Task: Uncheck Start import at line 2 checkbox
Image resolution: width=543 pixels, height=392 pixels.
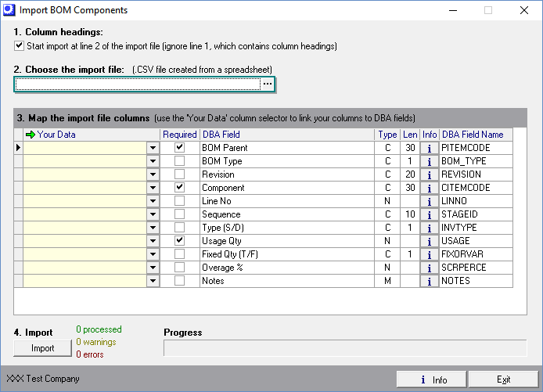Action: click(19, 45)
